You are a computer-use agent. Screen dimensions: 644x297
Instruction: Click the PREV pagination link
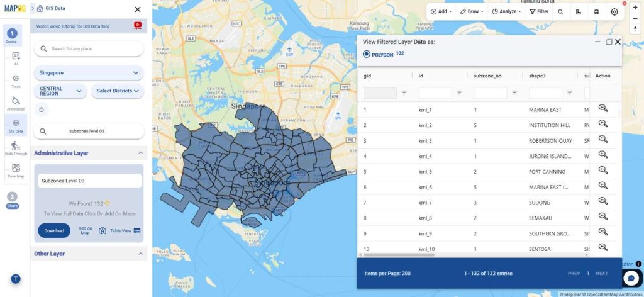[574, 274]
